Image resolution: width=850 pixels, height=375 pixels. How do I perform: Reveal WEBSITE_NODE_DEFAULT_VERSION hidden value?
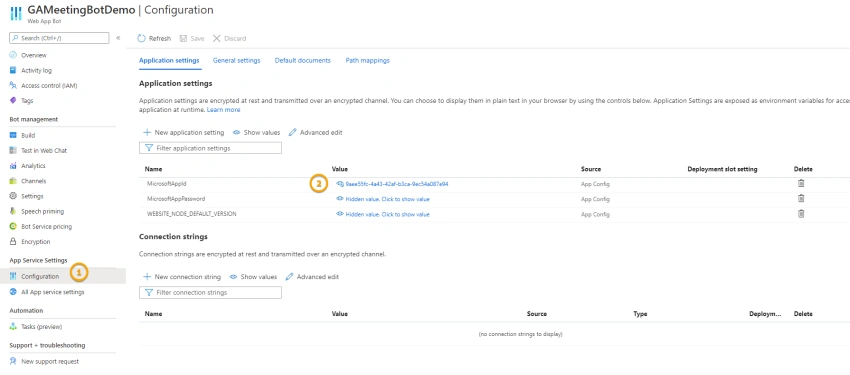pyautogui.click(x=383, y=214)
